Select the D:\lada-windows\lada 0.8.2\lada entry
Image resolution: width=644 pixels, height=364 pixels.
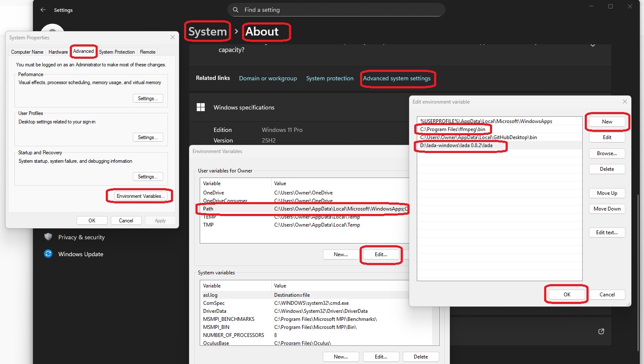coord(499,145)
